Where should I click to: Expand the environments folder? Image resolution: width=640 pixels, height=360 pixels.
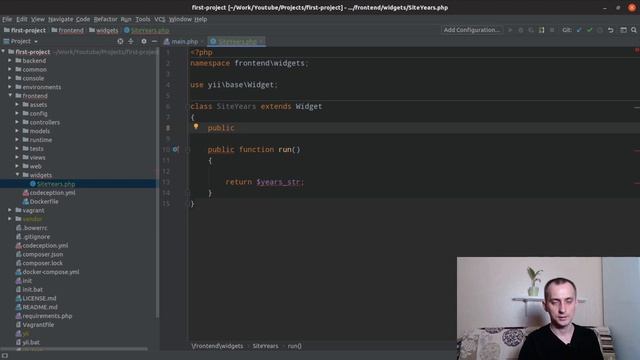[x=10, y=87]
